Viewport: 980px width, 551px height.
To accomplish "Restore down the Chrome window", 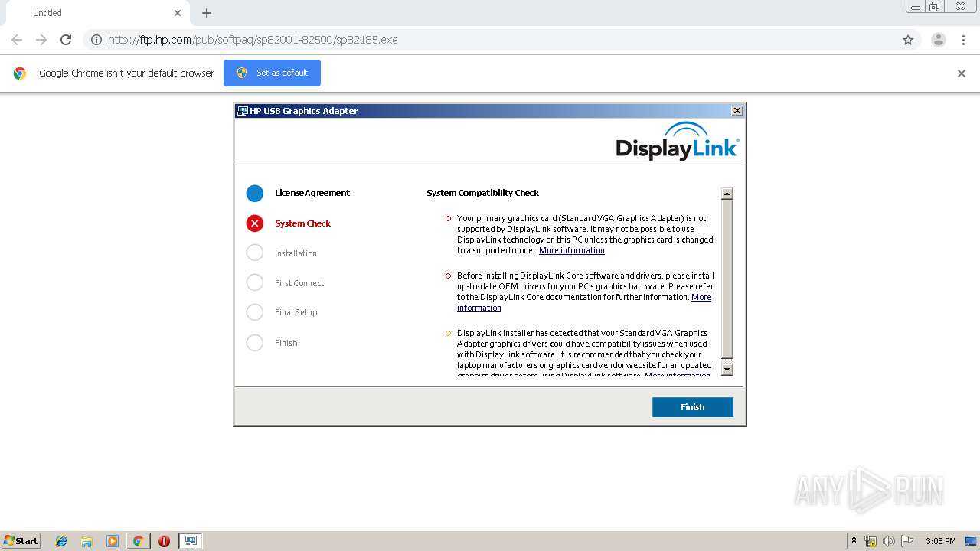I will (x=935, y=7).
